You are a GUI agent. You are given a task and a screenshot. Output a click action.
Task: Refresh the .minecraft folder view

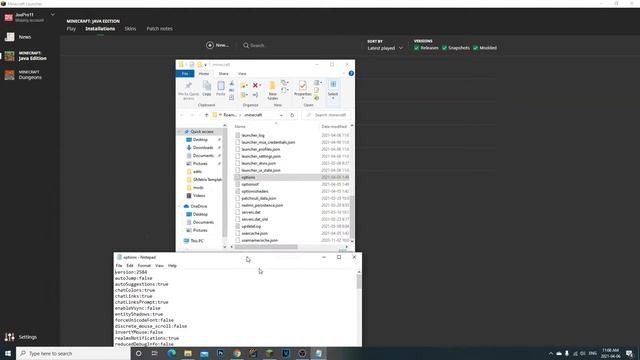coord(292,115)
